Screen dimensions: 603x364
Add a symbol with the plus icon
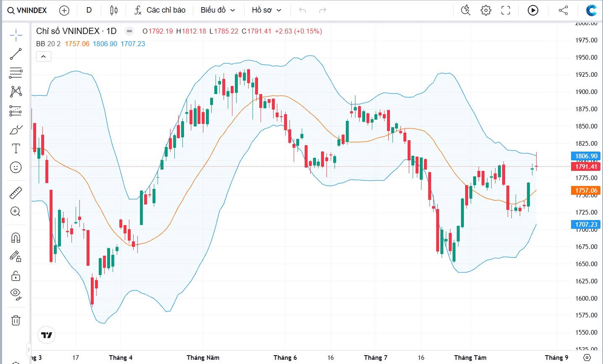click(x=64, y=10)
